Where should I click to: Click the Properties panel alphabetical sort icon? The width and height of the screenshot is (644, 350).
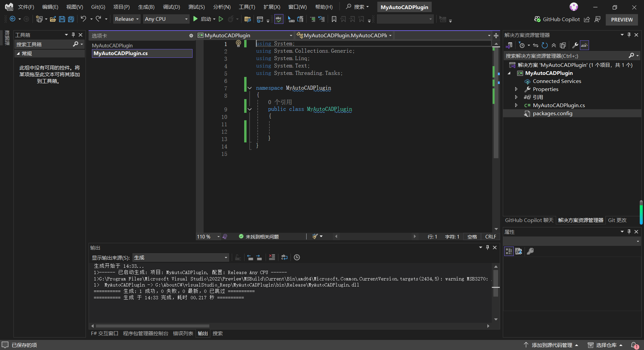pyautogui.click(x=519, y=251)
